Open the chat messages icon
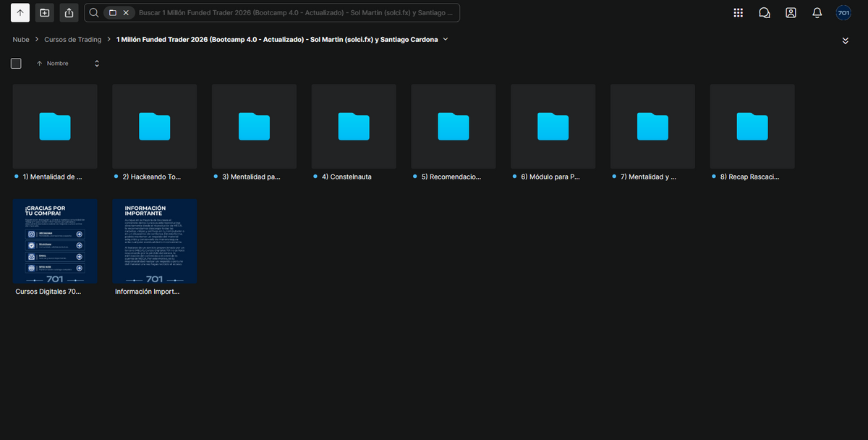 [765, 12]
